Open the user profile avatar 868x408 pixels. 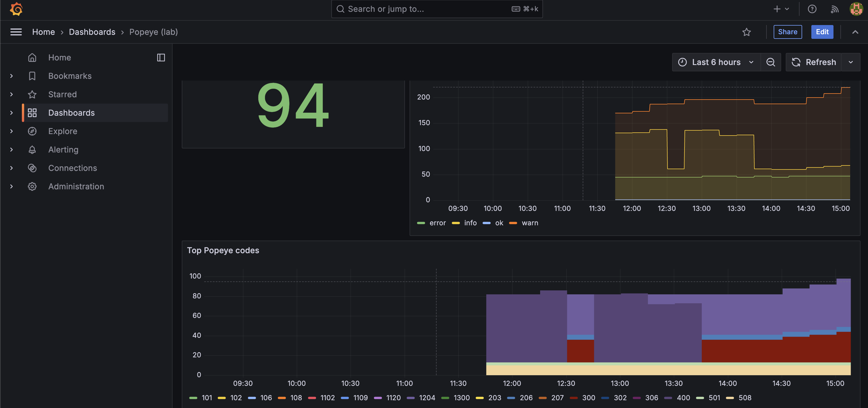coord(856,9)
